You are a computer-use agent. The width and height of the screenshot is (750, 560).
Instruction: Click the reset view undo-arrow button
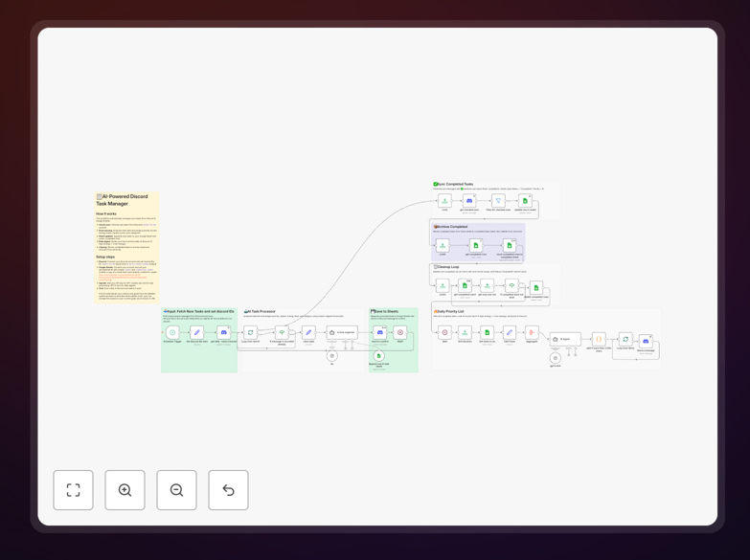point(228,490)
